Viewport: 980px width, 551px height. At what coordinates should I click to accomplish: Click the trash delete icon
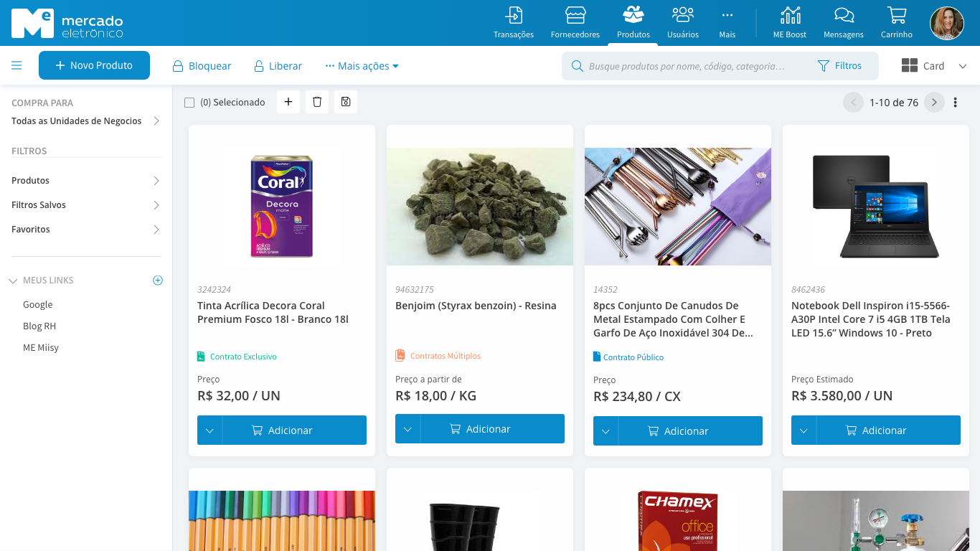pos(317,102)
